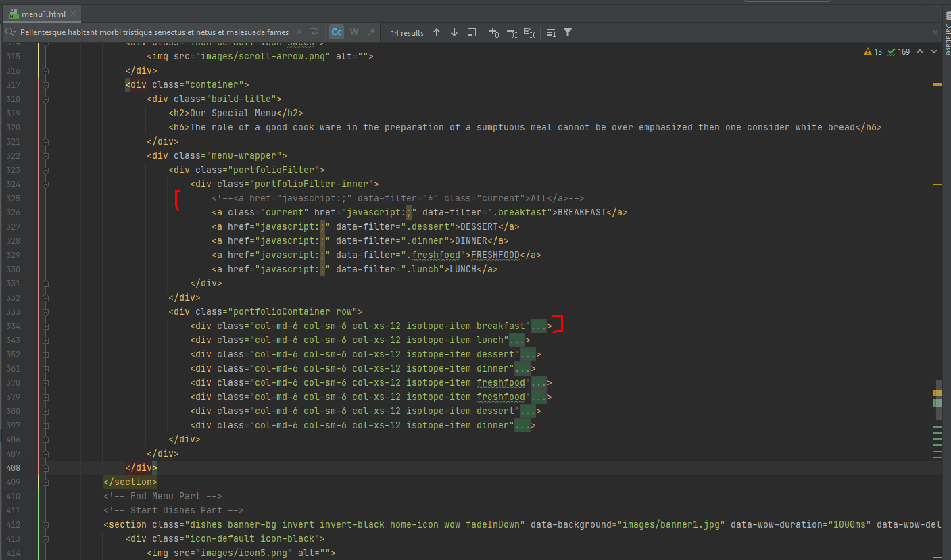
Task: Click the 13 warnings indicator
Action: [x=873, y=52]
